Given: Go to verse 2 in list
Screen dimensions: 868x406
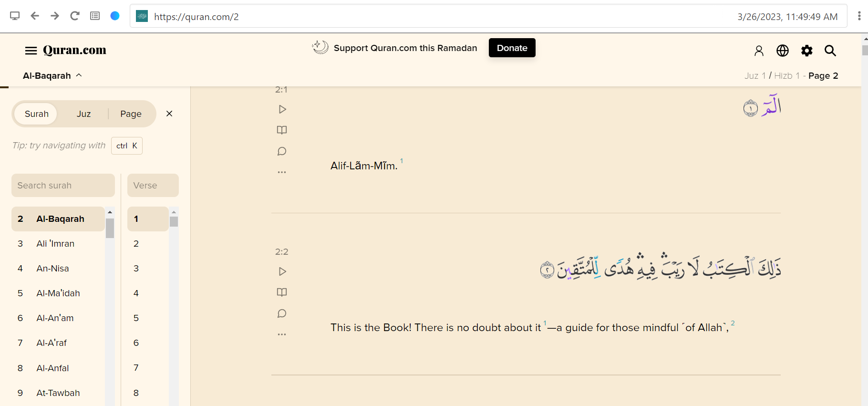Looking at the screenshot, I should [148, 243].
